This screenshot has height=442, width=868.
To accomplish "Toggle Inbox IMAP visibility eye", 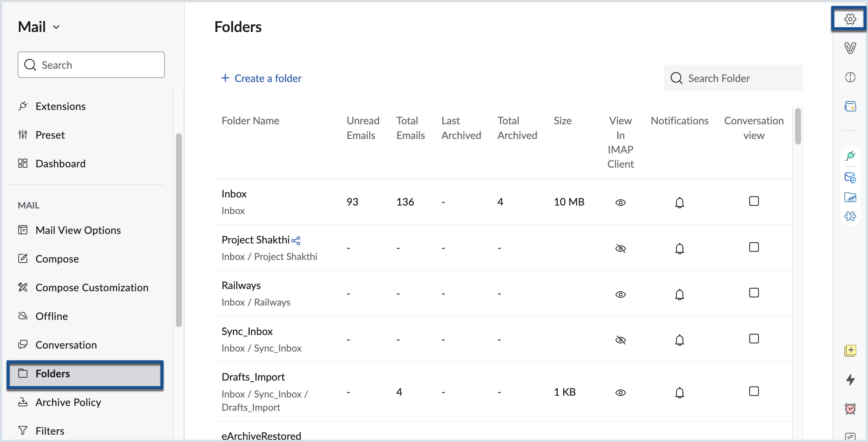I will click(x=621, y=203).
